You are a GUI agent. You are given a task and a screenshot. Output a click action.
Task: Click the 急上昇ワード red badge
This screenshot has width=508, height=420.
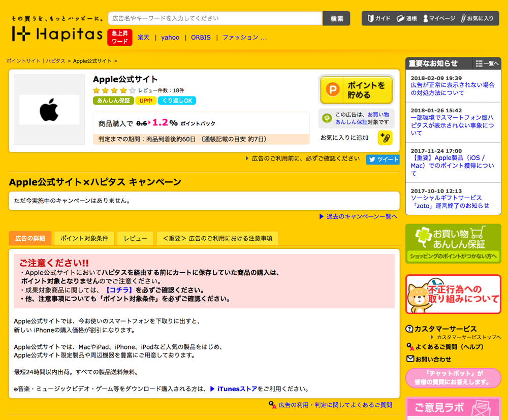(120, 37)
